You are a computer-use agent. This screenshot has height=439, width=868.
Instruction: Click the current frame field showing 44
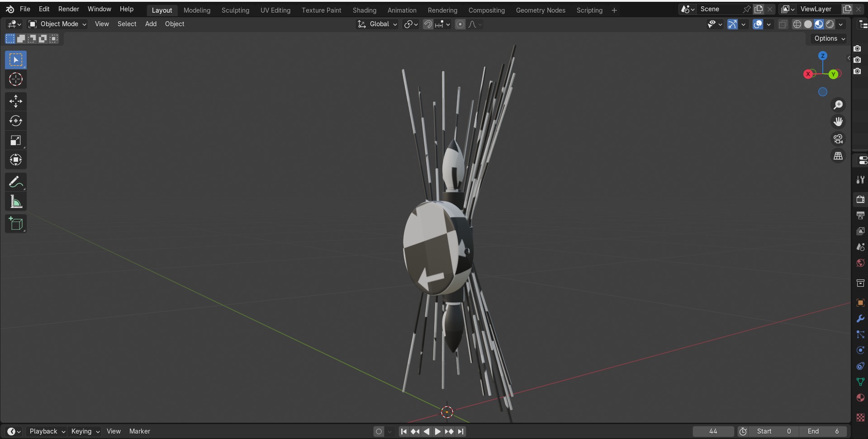(x=713, y=431)
